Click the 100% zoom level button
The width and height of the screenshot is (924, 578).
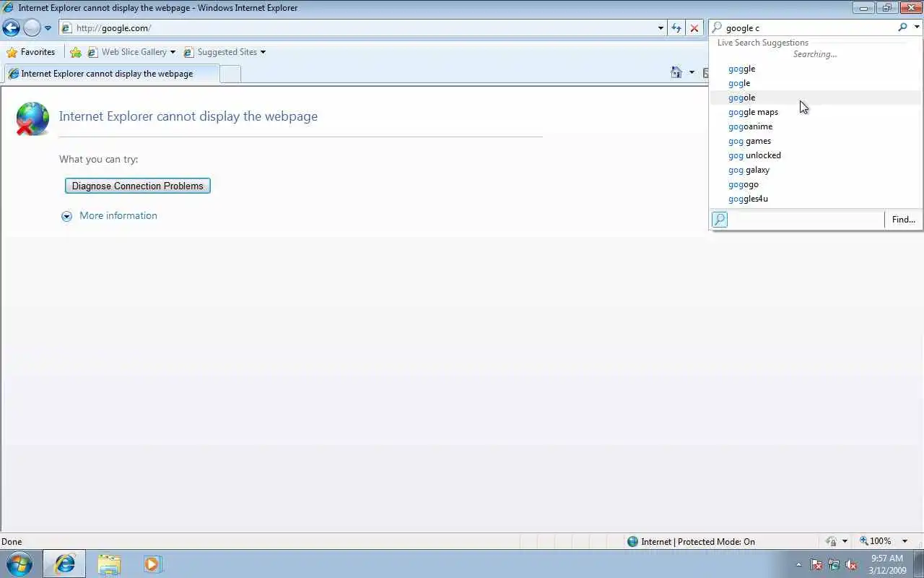tap(875, 541)
